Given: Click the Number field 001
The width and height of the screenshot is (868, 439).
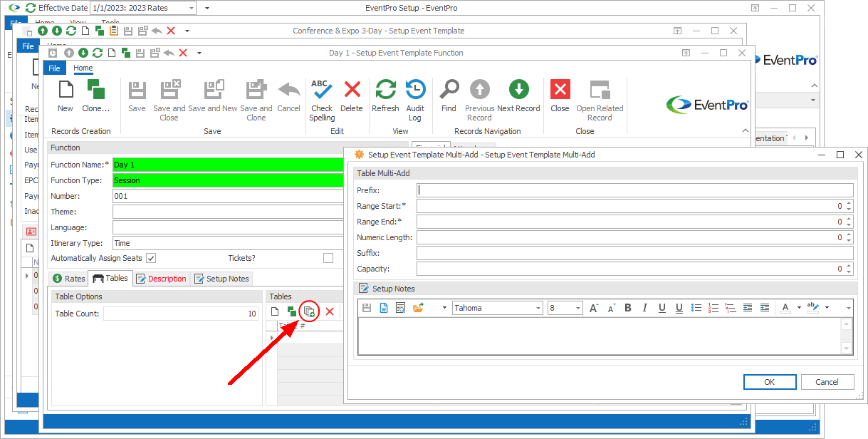Looking at the screenshot, I should [228, 196].
